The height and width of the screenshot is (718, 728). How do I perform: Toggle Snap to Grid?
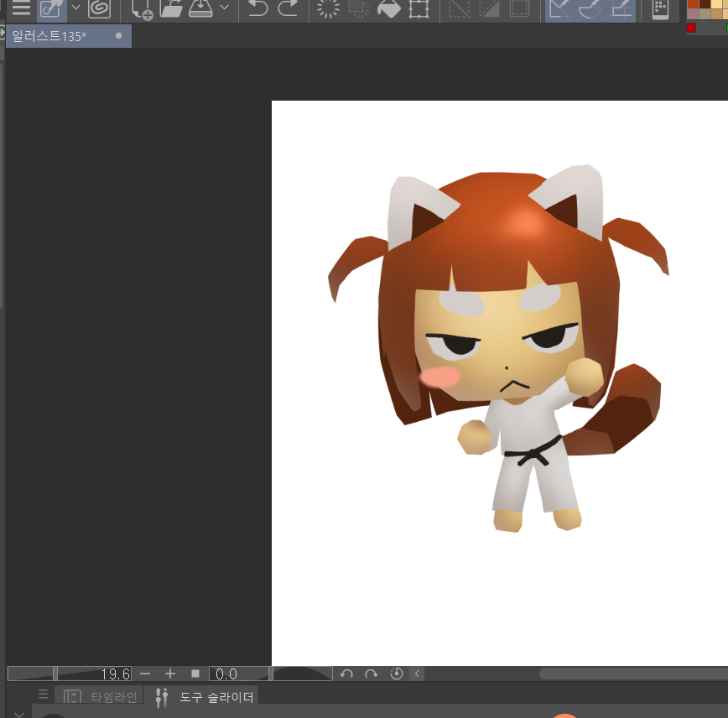point(621,9)
